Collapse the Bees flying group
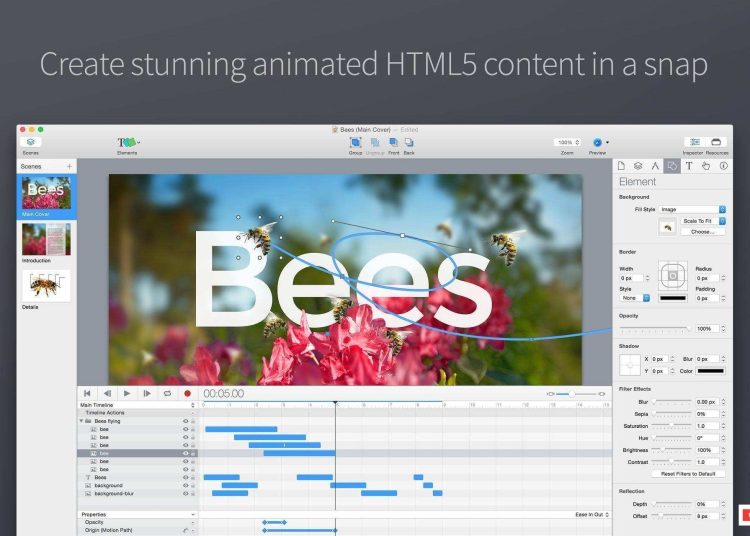Image resolution: width=750 pixels, height=536 pixels. coord(81,422)
